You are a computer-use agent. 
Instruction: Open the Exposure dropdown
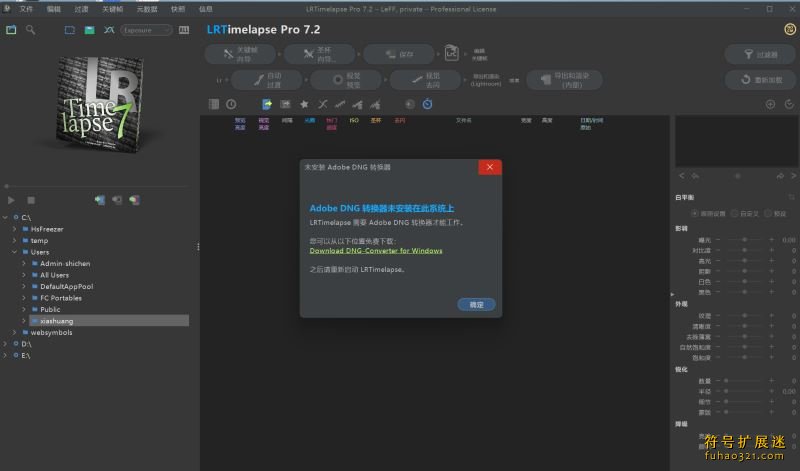(x=146, y=30)
